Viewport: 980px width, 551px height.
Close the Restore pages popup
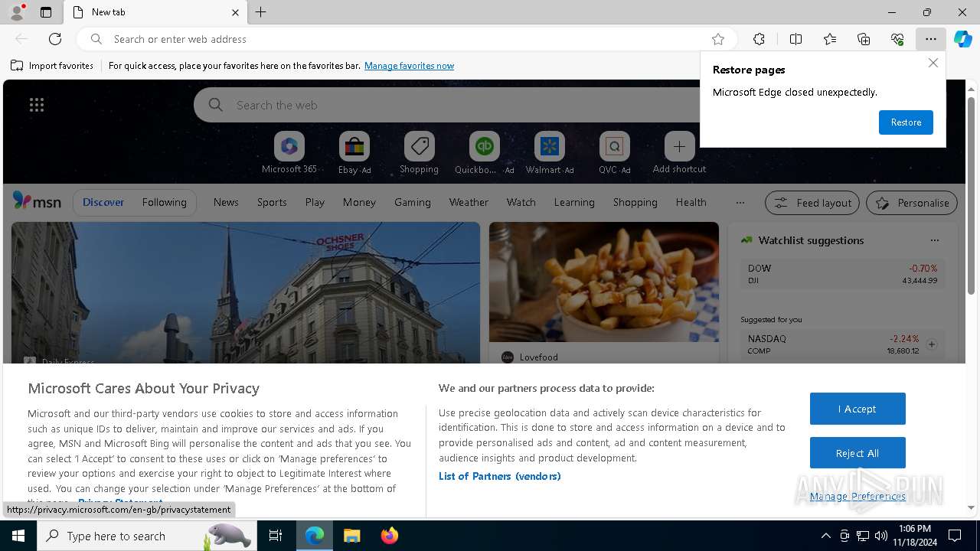click(933, 63)
